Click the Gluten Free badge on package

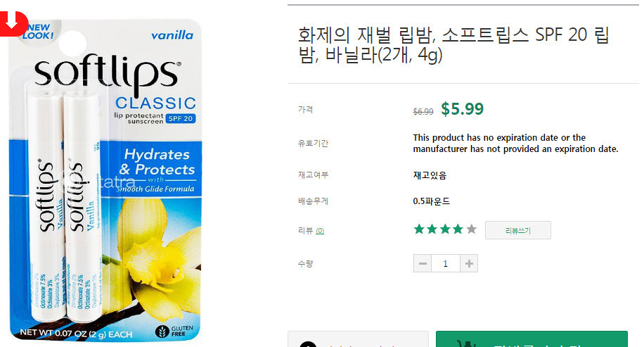174,331
